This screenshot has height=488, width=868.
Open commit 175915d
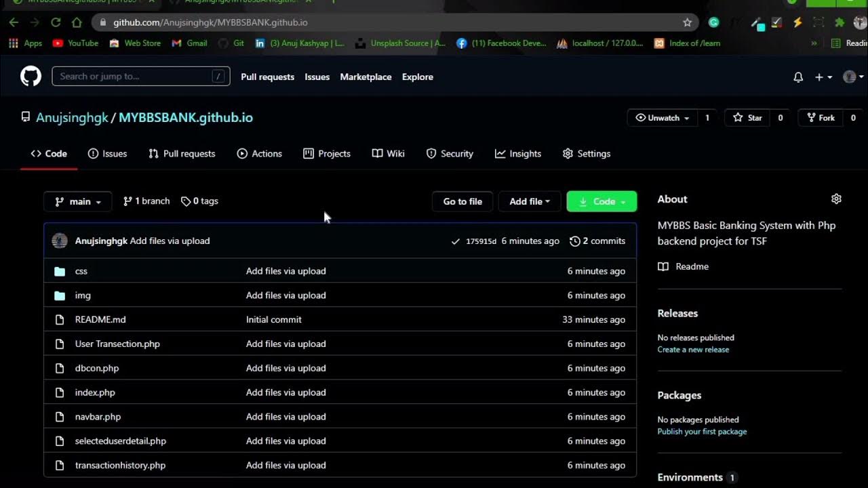point(481,241)
